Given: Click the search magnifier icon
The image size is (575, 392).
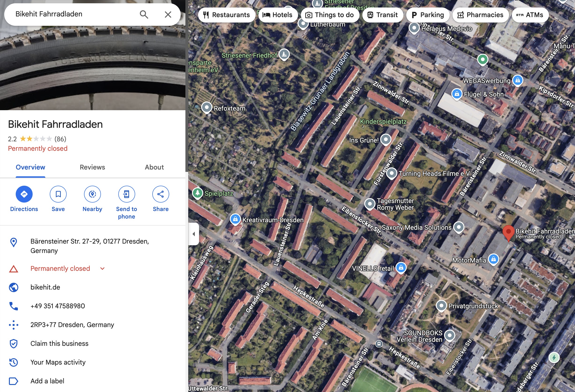Looking at the screenshot, I should (x=144, y=14).
